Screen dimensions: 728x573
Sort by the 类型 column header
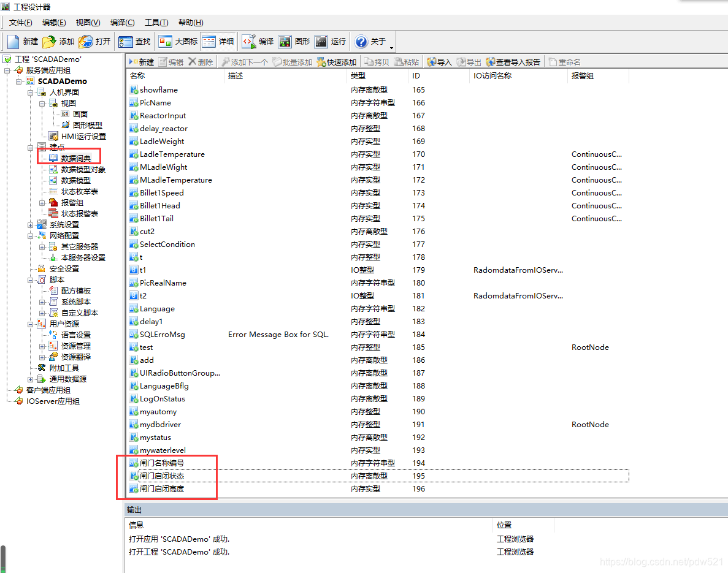point(377,75)
